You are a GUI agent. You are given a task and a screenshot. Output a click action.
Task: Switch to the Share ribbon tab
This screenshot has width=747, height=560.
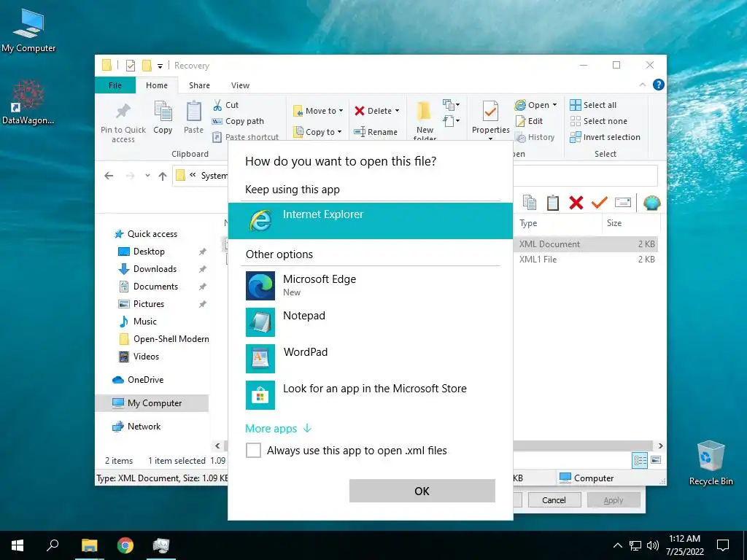199,85
